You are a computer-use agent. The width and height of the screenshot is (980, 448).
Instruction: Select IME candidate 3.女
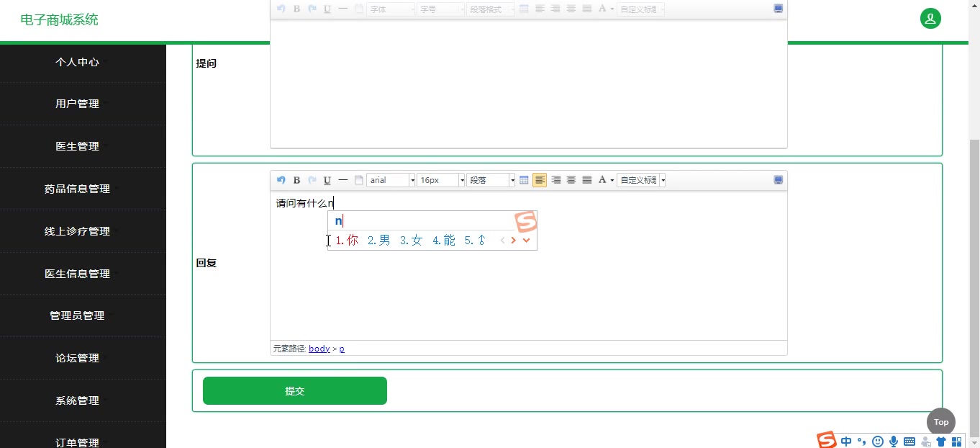(x=412, y=241)
